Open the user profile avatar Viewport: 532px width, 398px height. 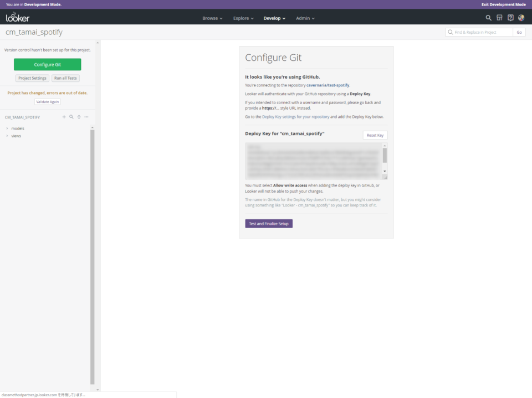521,18
